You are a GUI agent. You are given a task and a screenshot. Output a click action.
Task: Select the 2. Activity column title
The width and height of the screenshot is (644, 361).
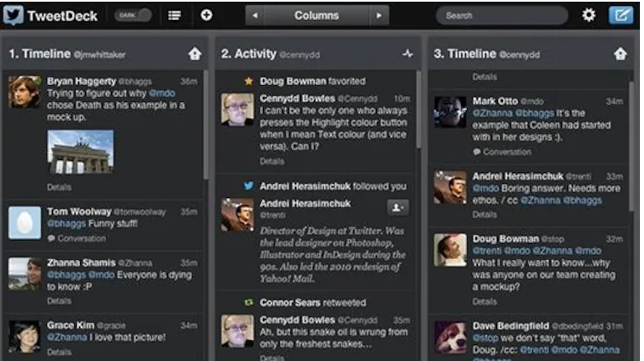coord(248,53)
